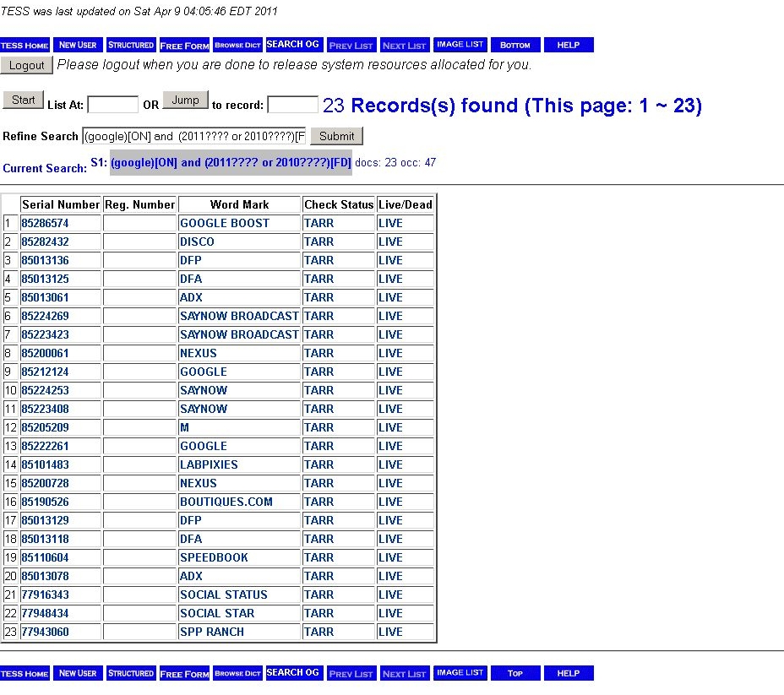Check TARR status for the DISCO row

point(318,242)
